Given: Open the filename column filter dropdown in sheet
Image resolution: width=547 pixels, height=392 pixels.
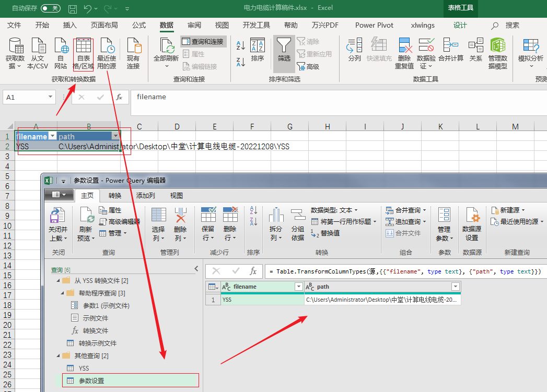Looking at the screenshot, I should 53,136.
